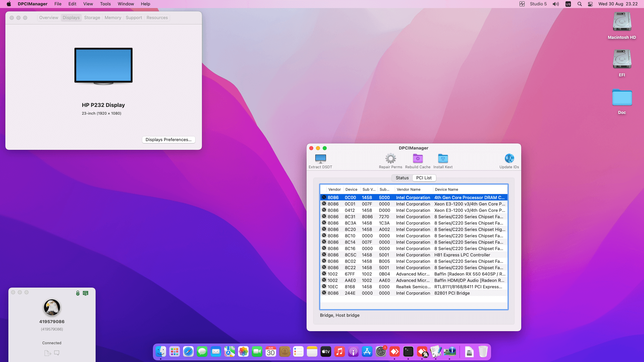This screenshot has width=644, height=362.
Task: Click Extract DSDT in DPCIManager toolbar
Action: point(320,161)
